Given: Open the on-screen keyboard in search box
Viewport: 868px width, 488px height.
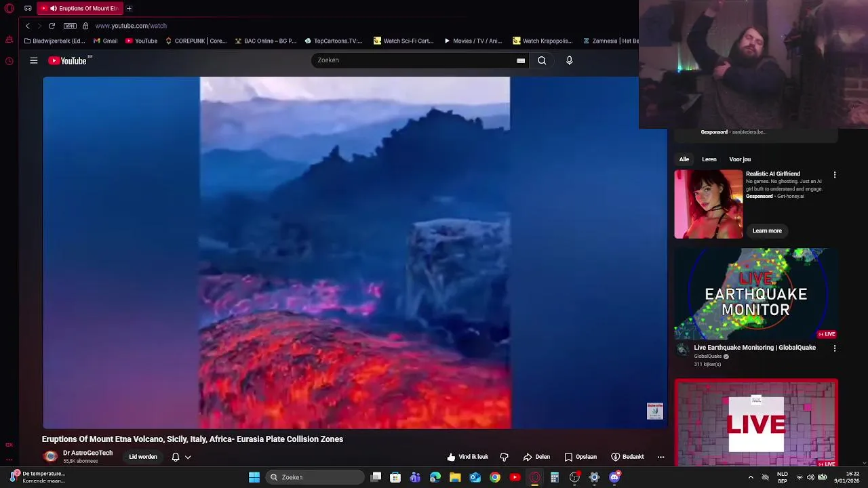Looking at the screenshot, I should [x=521, y=60].
